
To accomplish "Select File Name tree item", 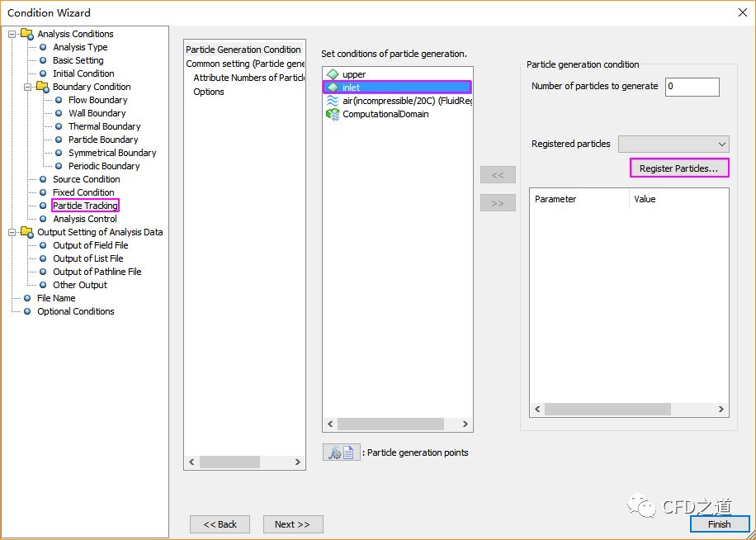I will [56, 298].
